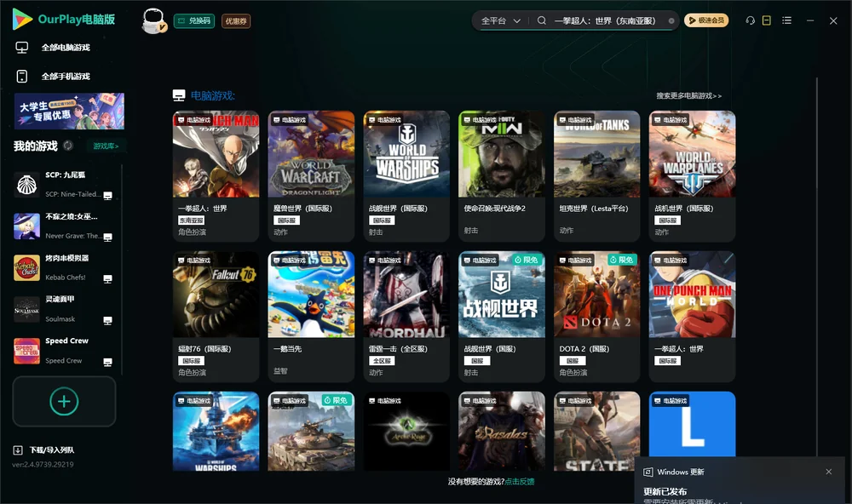The height and width of the screenshot is (504, 852).
Task: Open the 兑换码 redeem code button
Action: [x=194, y=20]
